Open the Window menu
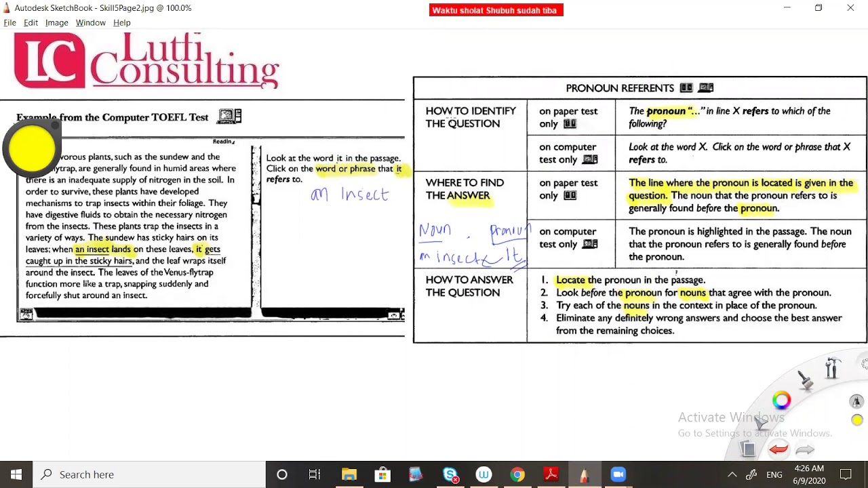 [x=90, y=22]
